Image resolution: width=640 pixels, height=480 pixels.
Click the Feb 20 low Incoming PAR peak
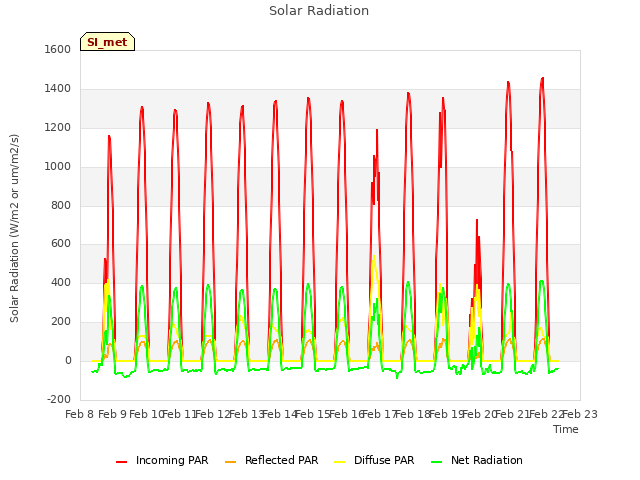coord(477,220)
